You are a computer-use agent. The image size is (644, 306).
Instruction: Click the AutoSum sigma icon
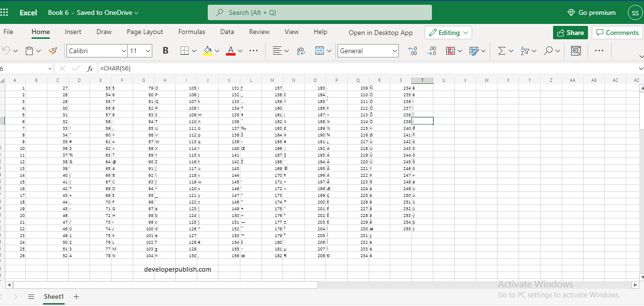point(501,51)
